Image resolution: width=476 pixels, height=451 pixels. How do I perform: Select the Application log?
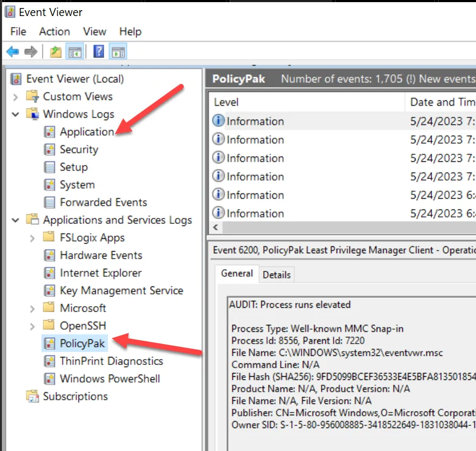[x=87, y=132]
